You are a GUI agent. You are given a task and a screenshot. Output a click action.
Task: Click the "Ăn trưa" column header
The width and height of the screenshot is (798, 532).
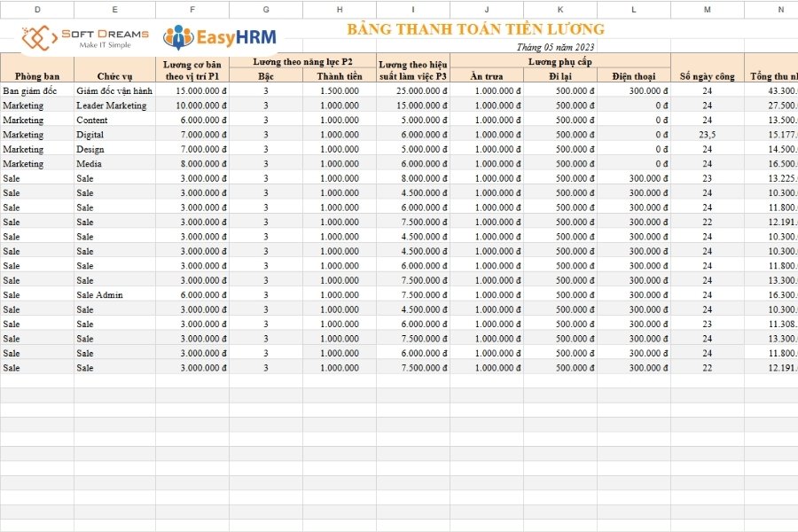click(x=490, y=76)
